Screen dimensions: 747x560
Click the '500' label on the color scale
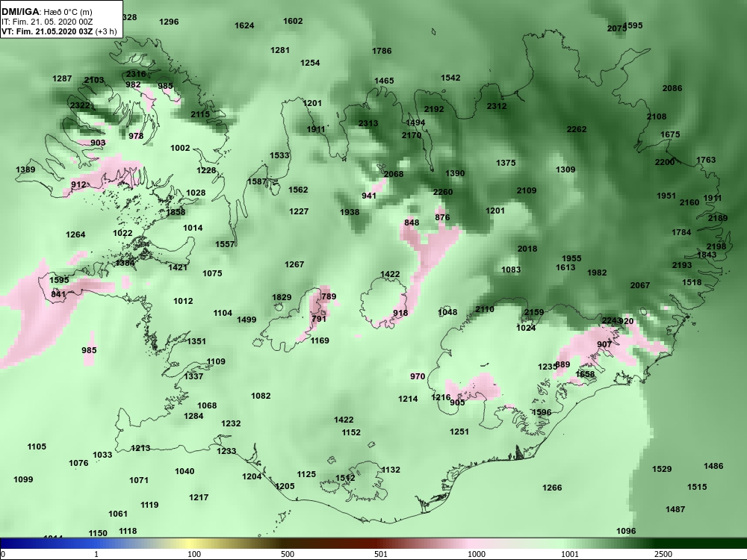288,554
